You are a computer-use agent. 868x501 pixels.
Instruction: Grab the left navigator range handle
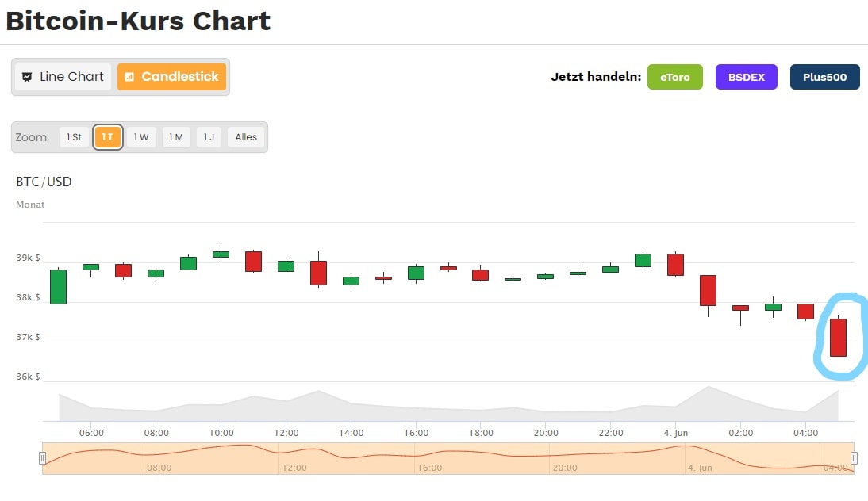42,458
